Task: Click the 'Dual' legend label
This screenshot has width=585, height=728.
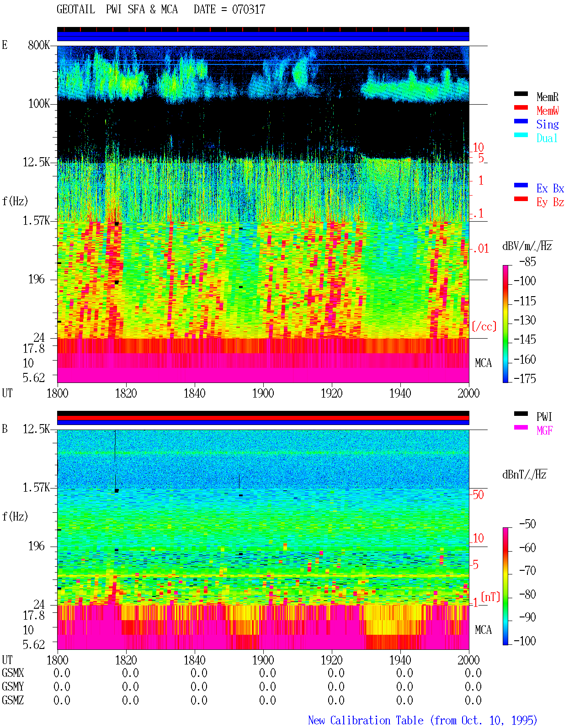Action: click(x=548, y=138)
